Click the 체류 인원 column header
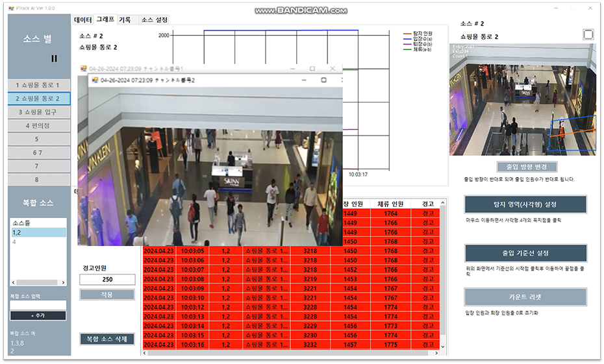The image size is (604, 364). (x=390, y=204)
